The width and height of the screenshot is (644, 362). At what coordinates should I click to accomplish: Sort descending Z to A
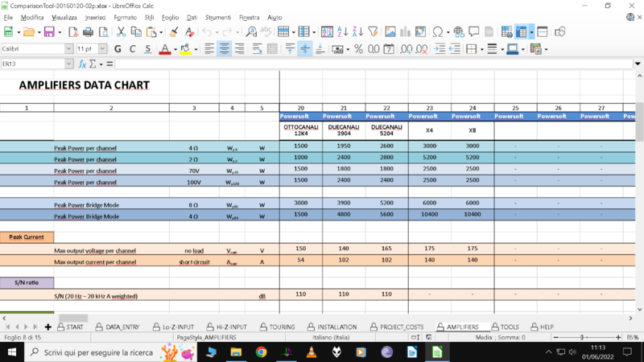[357, 32]
